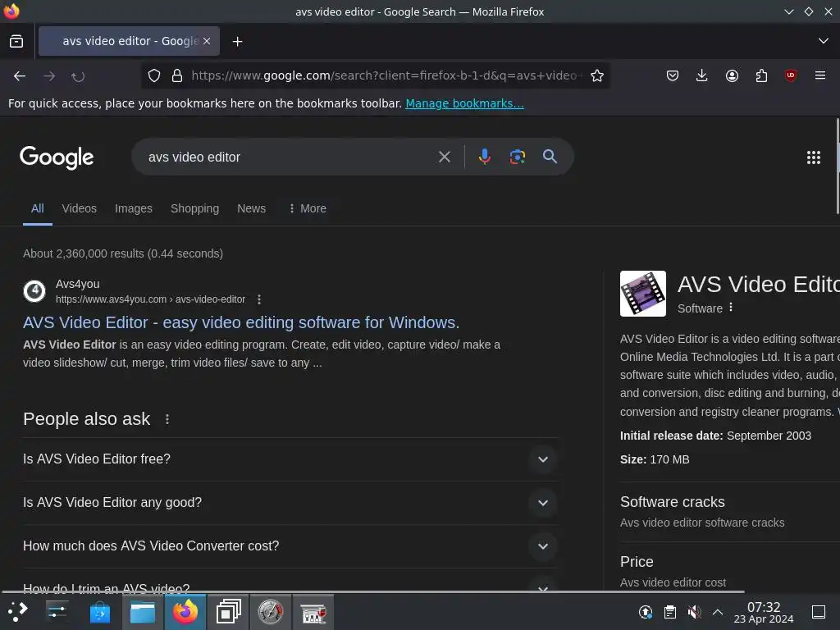
Task: Expand 'Is AVS Video Editor free?' question
Action: click(x=290, y=459)
